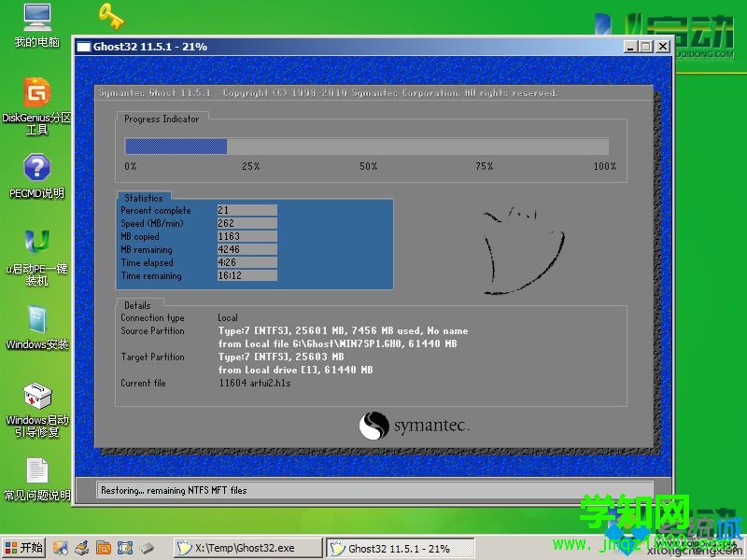Click the drive icon in quick launch
The width and height of the screenshot is (747, 560).
click(x=147, y=548)
